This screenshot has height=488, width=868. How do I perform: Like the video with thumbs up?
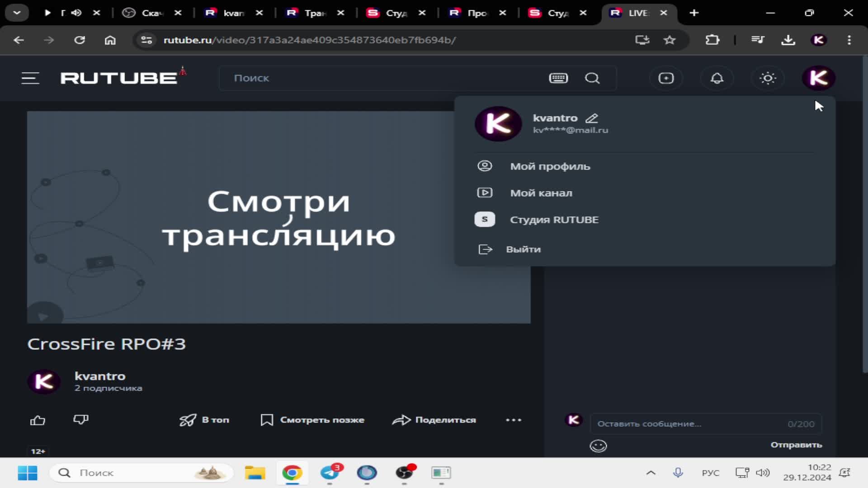tap(38, 421)
